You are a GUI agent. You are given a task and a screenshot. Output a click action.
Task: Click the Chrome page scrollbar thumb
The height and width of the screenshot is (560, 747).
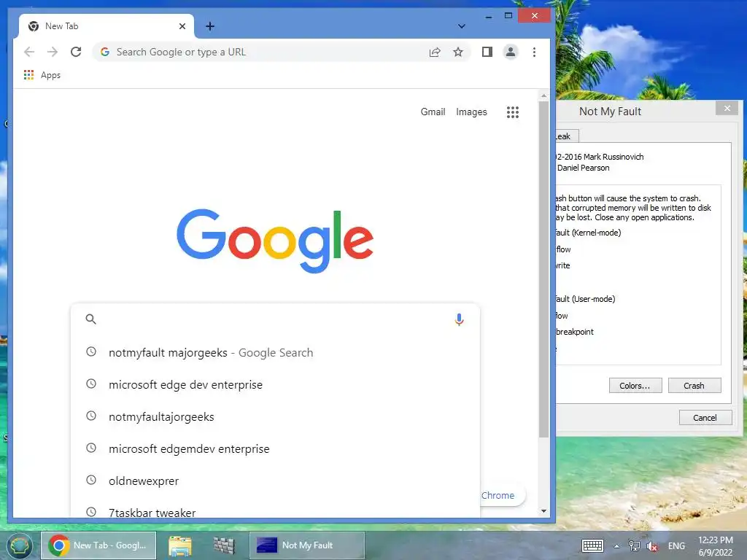coord(543,269)
